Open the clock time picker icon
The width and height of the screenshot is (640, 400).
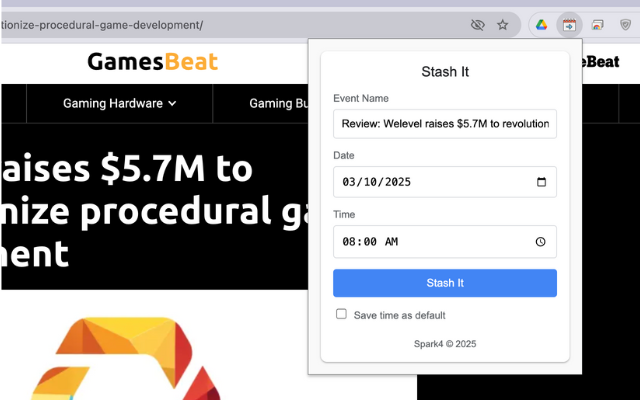(540, 242)
